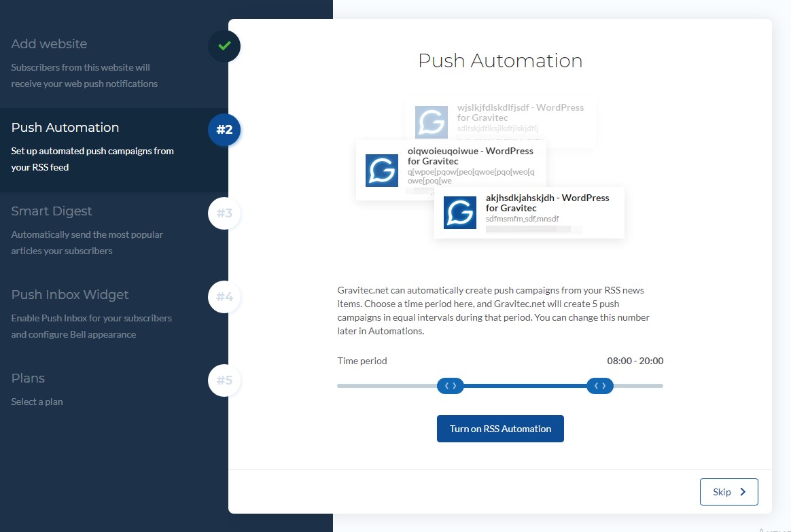Screen dimensions: 791x532
Task: Click the #5 step badge
Action: (x=224, y=380)
